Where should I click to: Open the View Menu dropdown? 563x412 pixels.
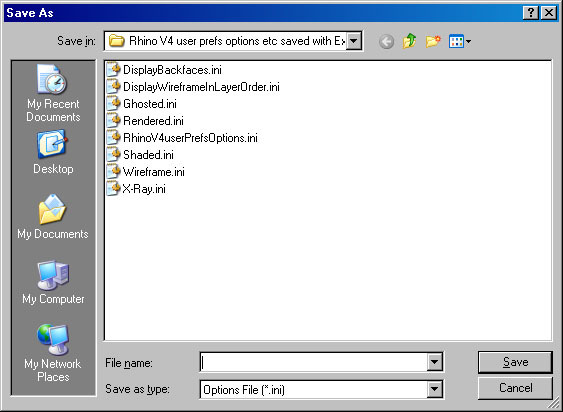[x=460, y=41]
